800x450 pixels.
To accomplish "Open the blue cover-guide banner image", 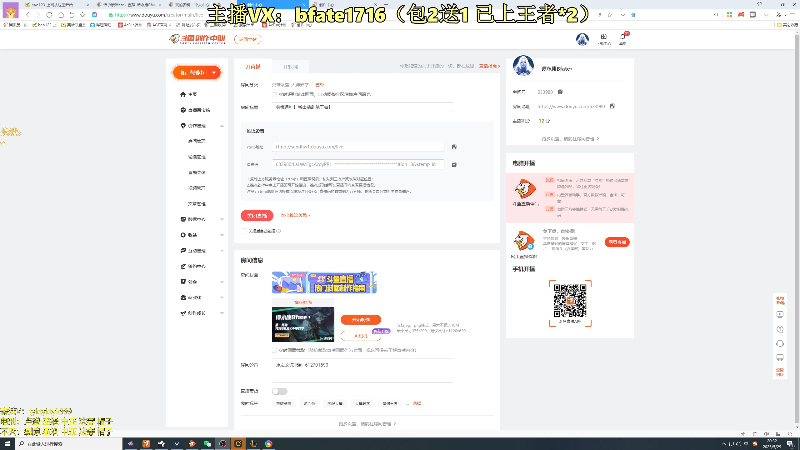I will [324, 282].
